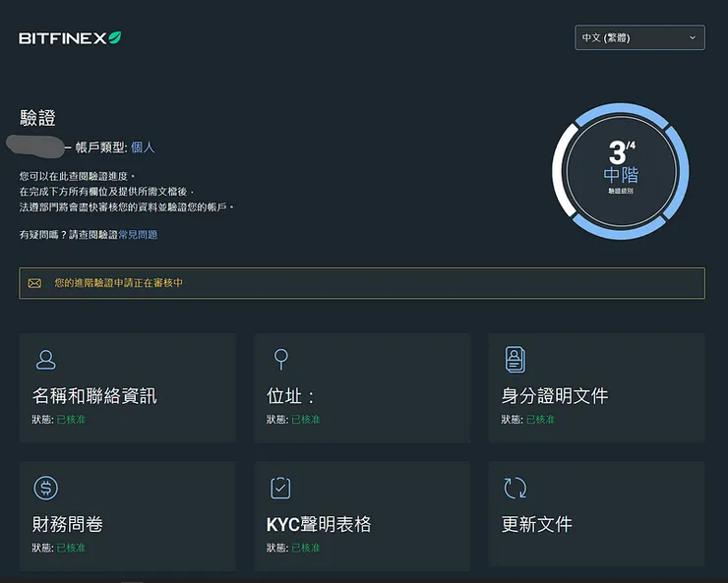Click 已核准 status under 位址
Image resolution: width=728 pixels, height=583 pixels.
click(306, 419)
